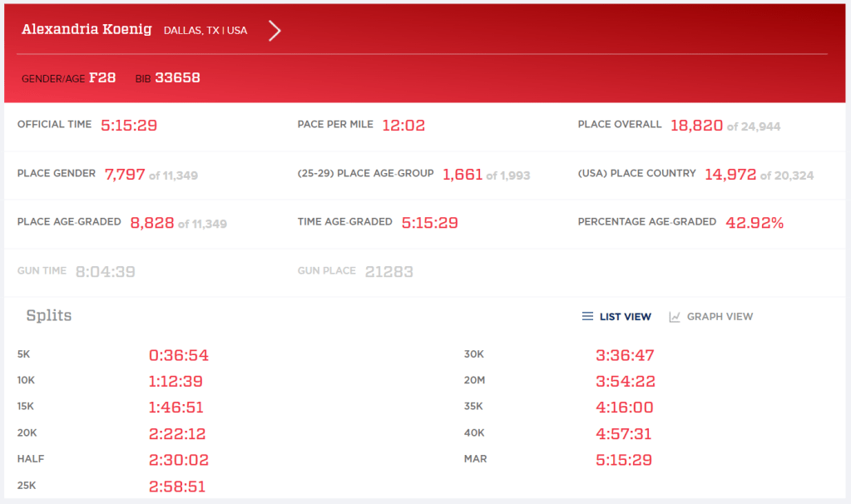Screen dimensions: 851x504
Task: Switch to the GRAPH VIEW tab
Action: [720, 317]
